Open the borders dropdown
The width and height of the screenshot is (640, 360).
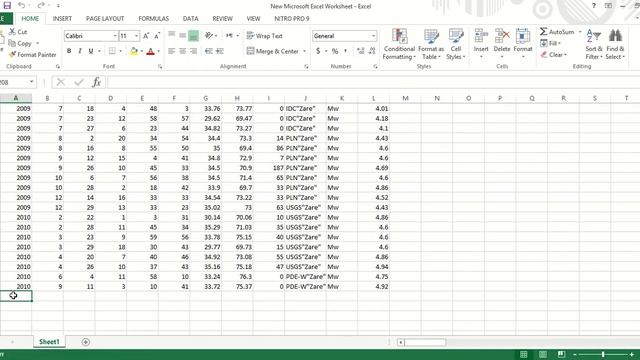(120, 51)
